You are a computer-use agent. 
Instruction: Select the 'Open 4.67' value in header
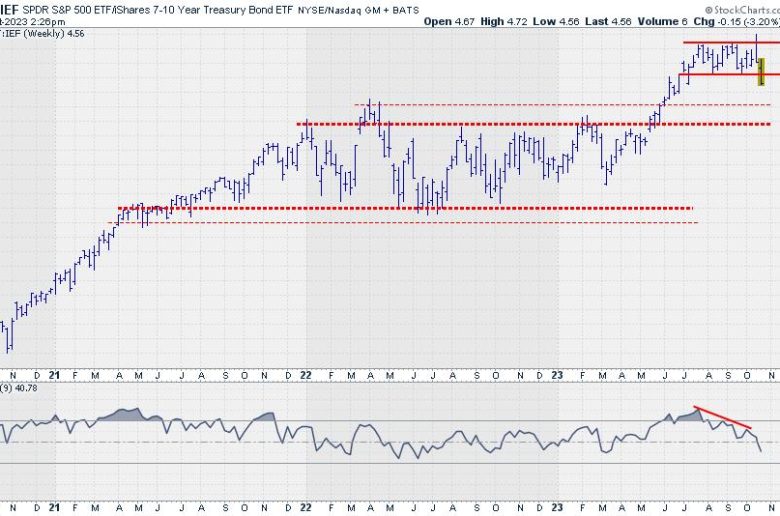click(449, 21)
